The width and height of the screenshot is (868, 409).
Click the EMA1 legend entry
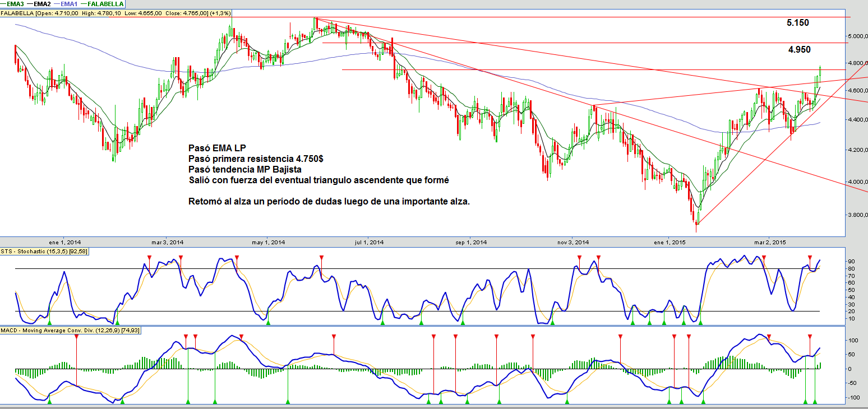(x=65, y=4)
